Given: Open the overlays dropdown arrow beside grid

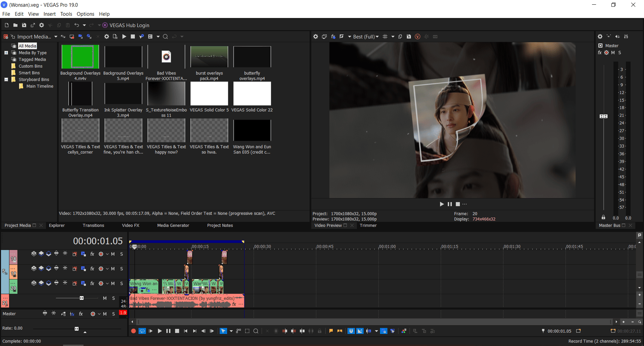Looking at the screenshot, I should (x=393, y=37).
